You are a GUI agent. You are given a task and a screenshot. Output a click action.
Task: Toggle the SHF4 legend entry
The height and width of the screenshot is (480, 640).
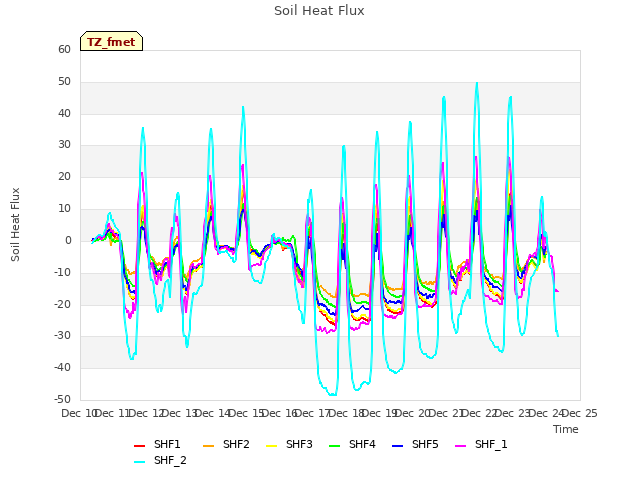tap(352, 444)
